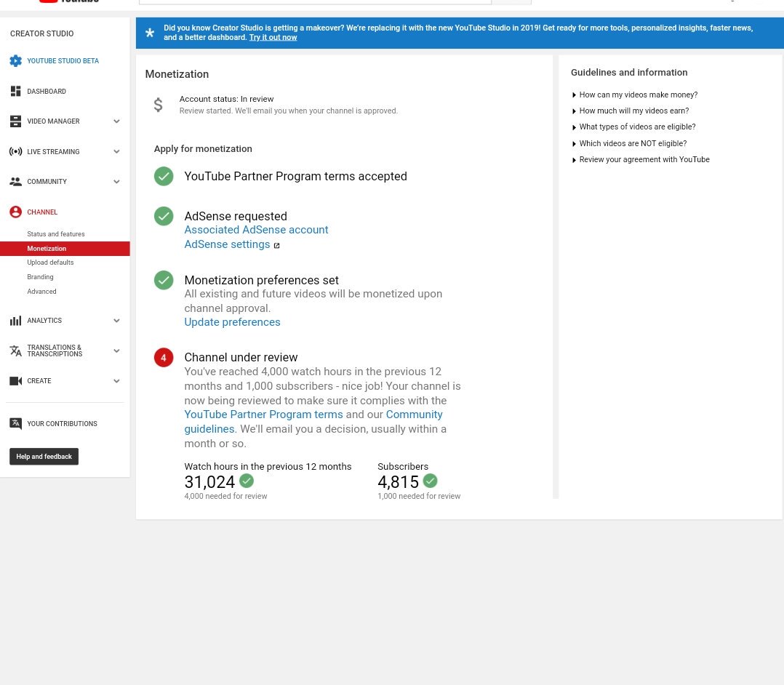This screenshot has width=784, height=685.
Task: Expand 'How can my videos make money?'
Action: (x=634, y=95)
